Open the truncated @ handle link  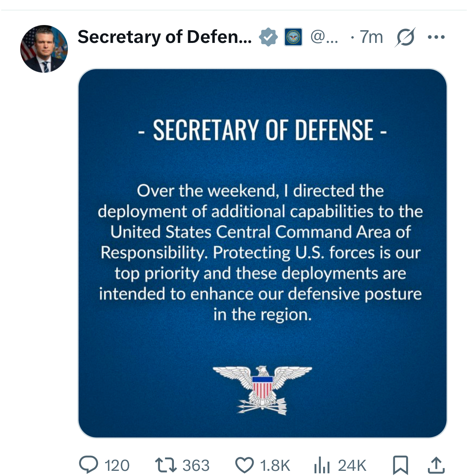pos(324,37)
